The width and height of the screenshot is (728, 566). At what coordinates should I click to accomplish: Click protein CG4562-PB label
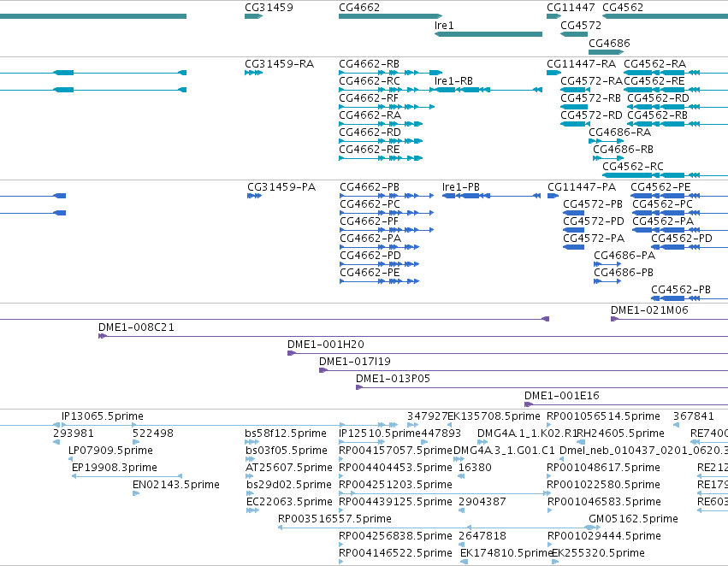681,290
